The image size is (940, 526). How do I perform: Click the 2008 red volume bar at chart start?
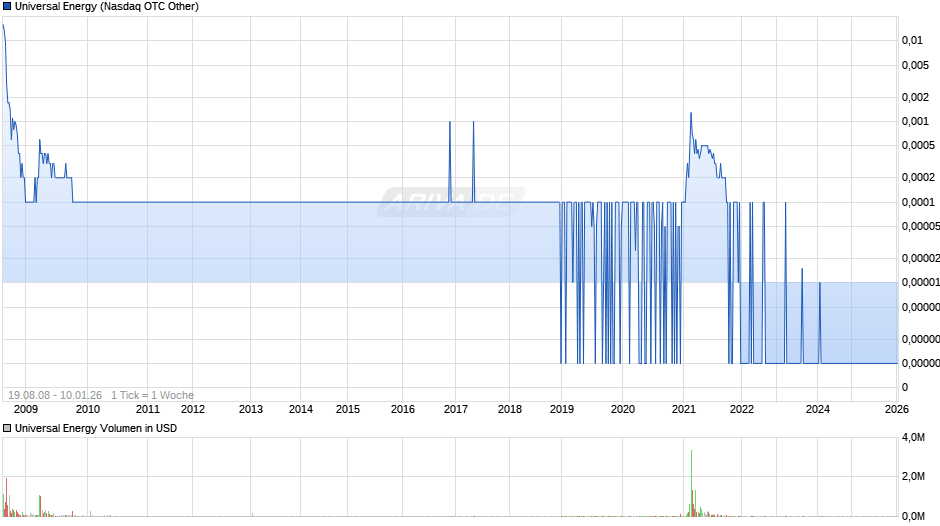tap(6, 497)
